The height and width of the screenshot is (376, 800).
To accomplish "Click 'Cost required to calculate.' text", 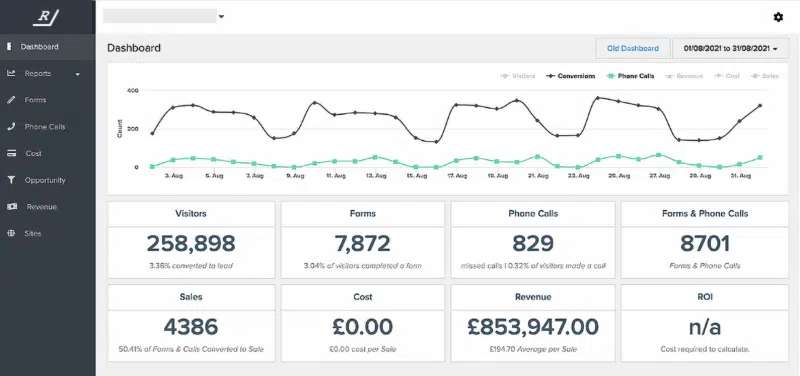I will (705, 349).
